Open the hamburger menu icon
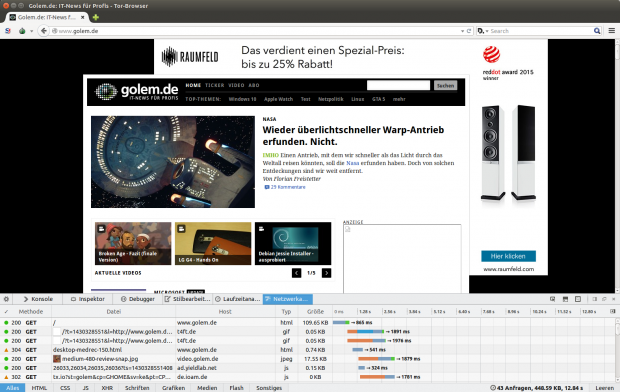Screen dimensions: 620x392 pyautogui.click(x=611, y=31)
